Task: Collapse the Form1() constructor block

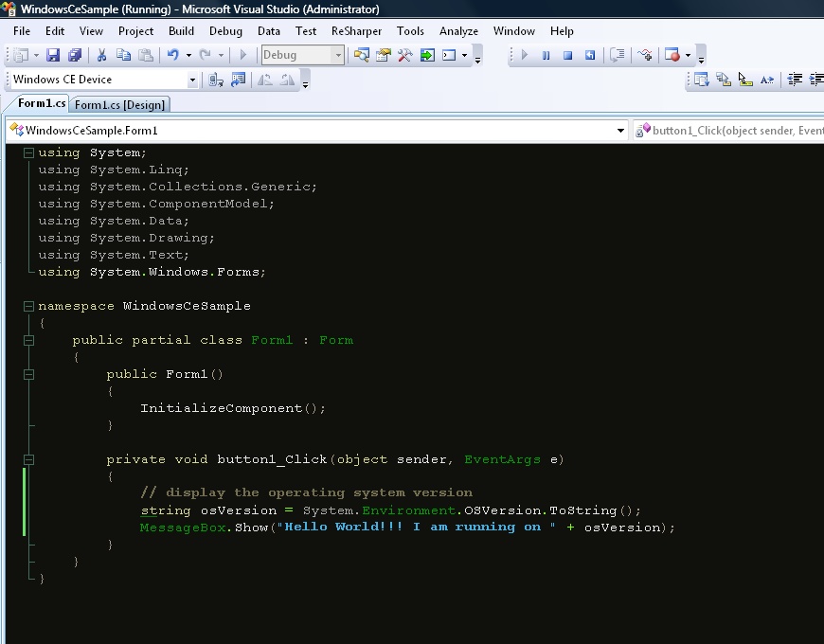Action: pos(29,374)
